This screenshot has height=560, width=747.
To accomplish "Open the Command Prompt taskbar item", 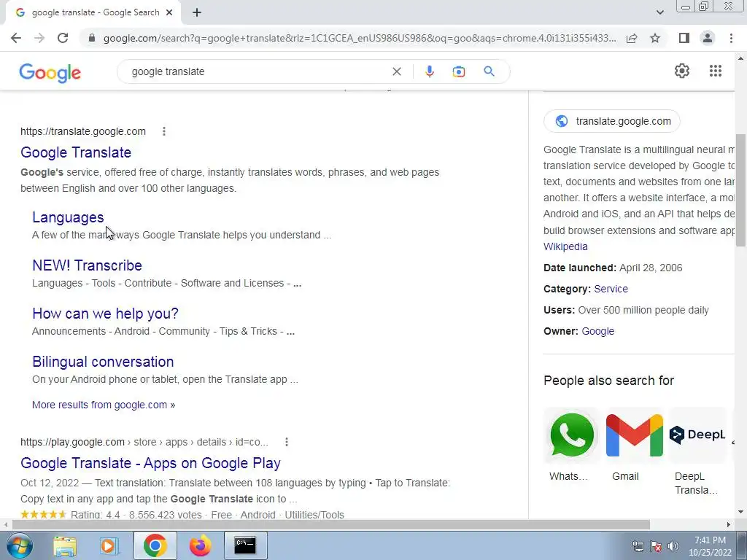I will tap(245, 545).
